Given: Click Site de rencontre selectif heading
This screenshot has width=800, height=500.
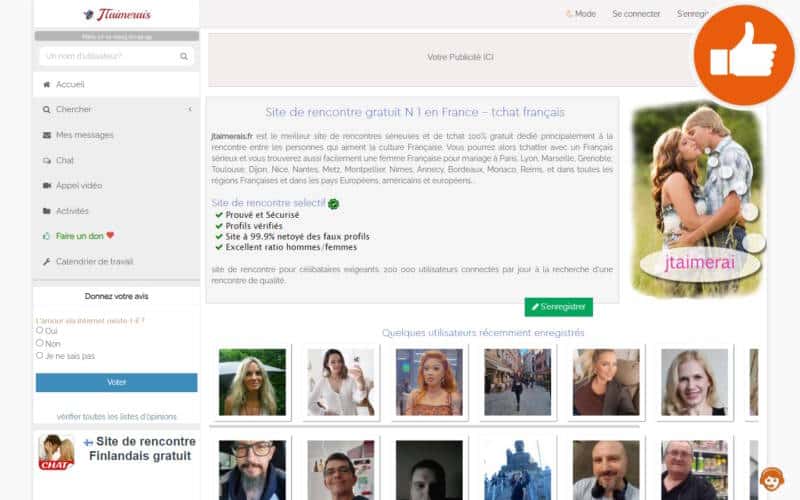Looking at the screenshot, I should (x=268, y=203).
